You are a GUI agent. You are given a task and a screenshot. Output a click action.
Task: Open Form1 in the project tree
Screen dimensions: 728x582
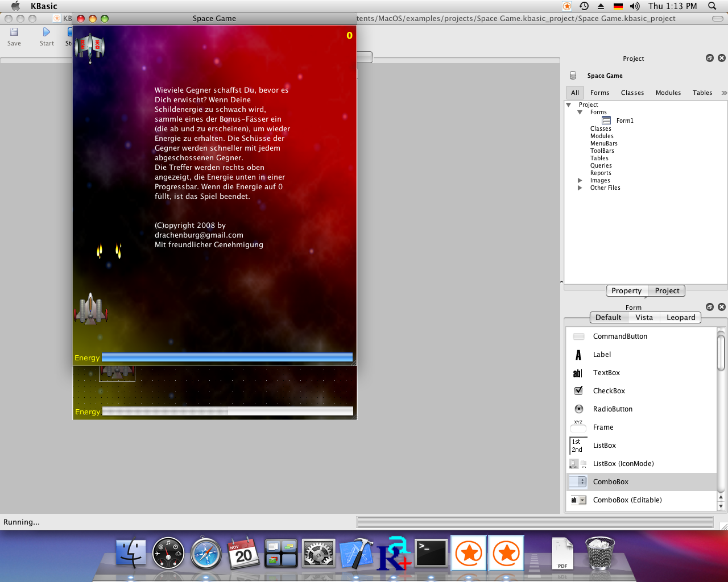coord(624,120)
